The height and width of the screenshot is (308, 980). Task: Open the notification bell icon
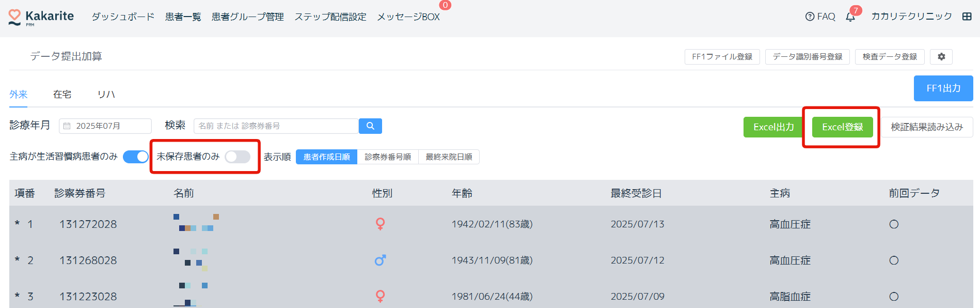tap(850, 17)
